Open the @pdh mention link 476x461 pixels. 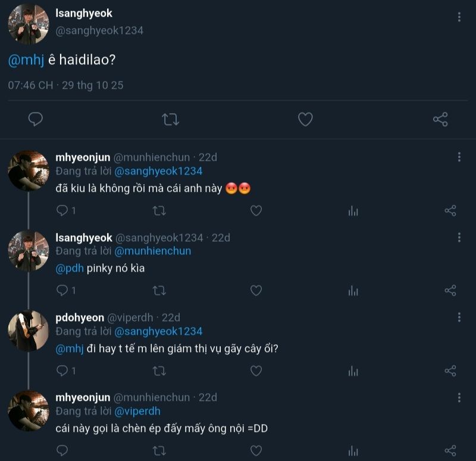click(70, 268)
